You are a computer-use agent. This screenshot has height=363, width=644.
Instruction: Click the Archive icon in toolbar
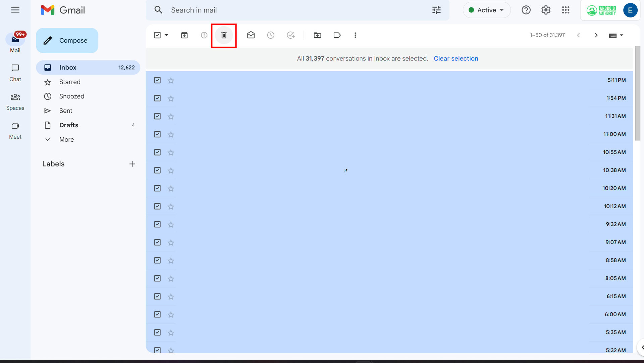[184, 35]
